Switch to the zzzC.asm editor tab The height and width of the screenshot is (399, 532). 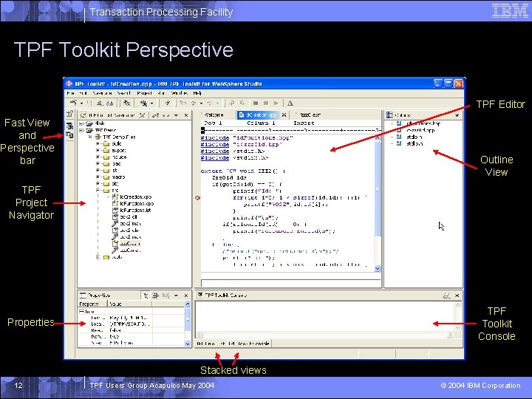(x=310, y=115)
